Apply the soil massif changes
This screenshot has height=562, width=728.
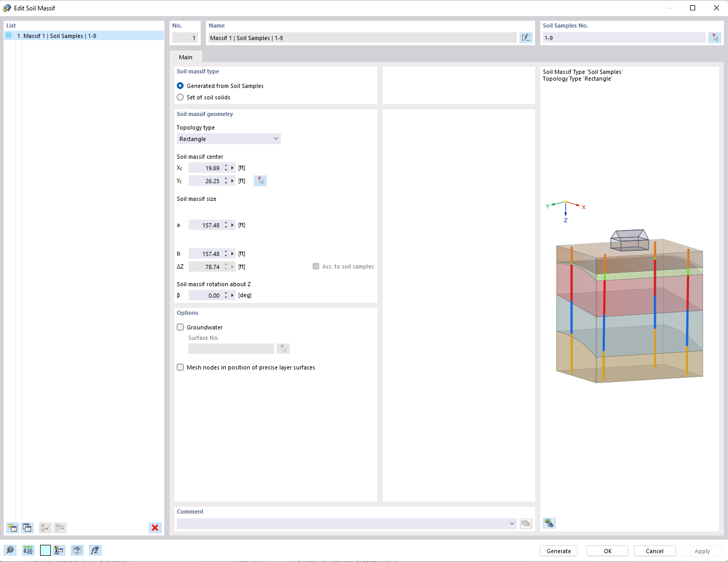(701, 551)
